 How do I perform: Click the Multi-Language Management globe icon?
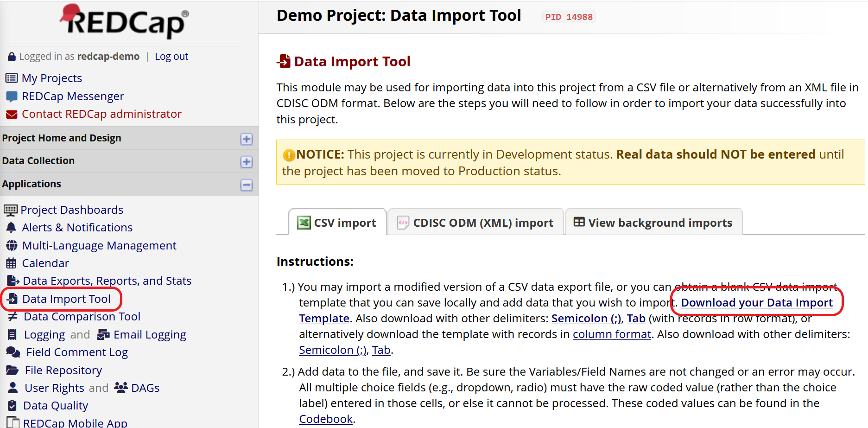click(x=12, y=245)
